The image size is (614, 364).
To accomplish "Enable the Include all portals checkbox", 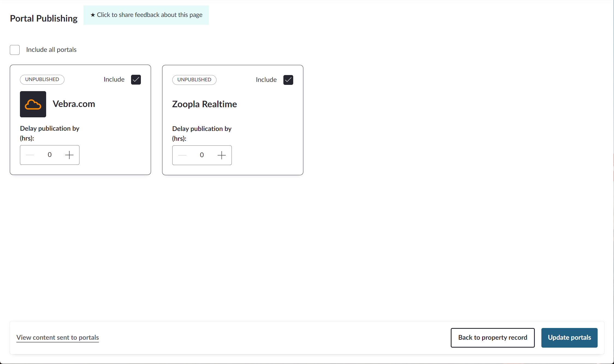I will (15, 50).
